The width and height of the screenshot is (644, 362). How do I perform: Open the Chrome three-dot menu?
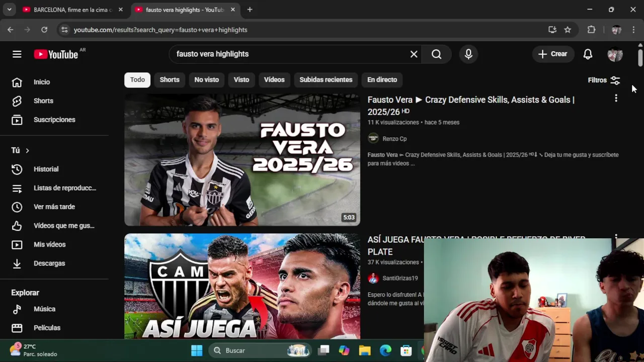click(633, 30)
